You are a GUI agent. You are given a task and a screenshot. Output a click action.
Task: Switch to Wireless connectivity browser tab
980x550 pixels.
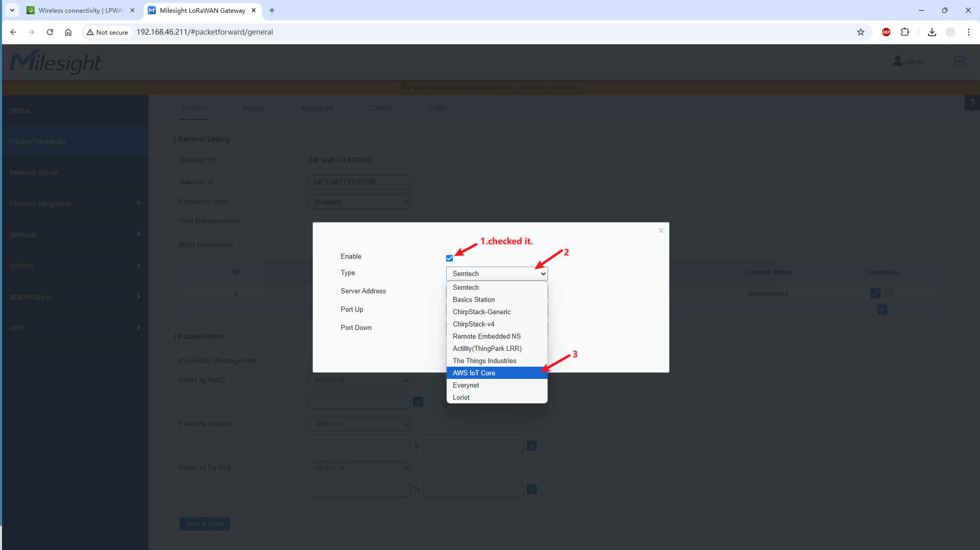(79, 10)
